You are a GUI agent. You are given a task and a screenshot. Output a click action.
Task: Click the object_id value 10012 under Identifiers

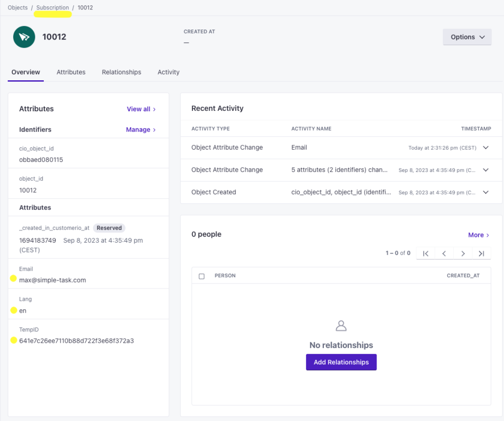28,191
